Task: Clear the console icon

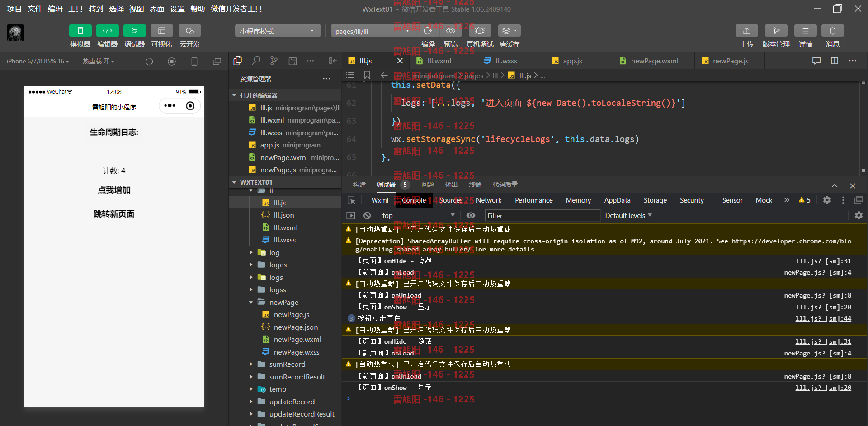Action: 367,216
